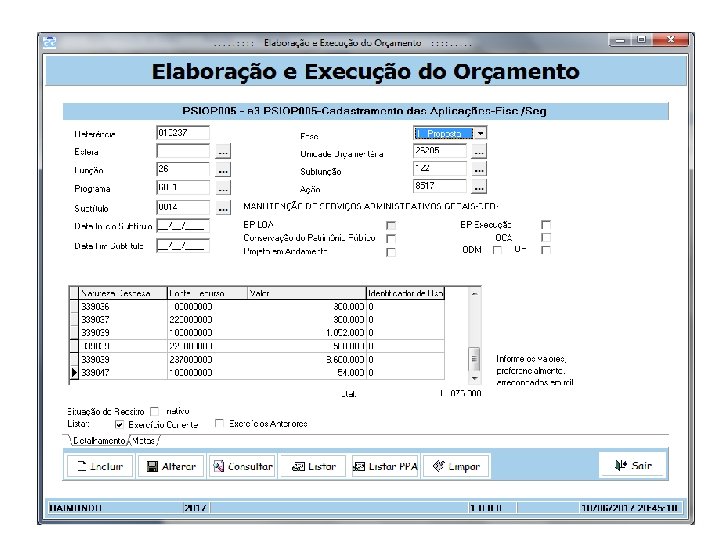The height and width of the screenshot is (540, 720).
Task: Toggle the EP LOA checkbox
Action: coord(391,225)
